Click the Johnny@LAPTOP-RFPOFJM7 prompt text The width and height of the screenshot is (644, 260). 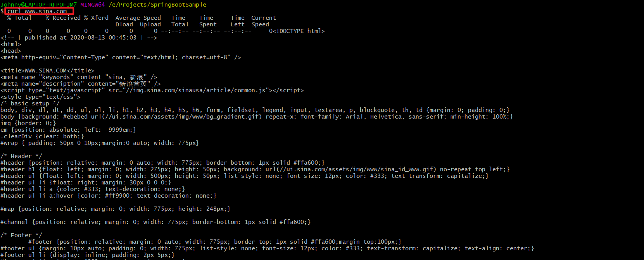point(39,5)
